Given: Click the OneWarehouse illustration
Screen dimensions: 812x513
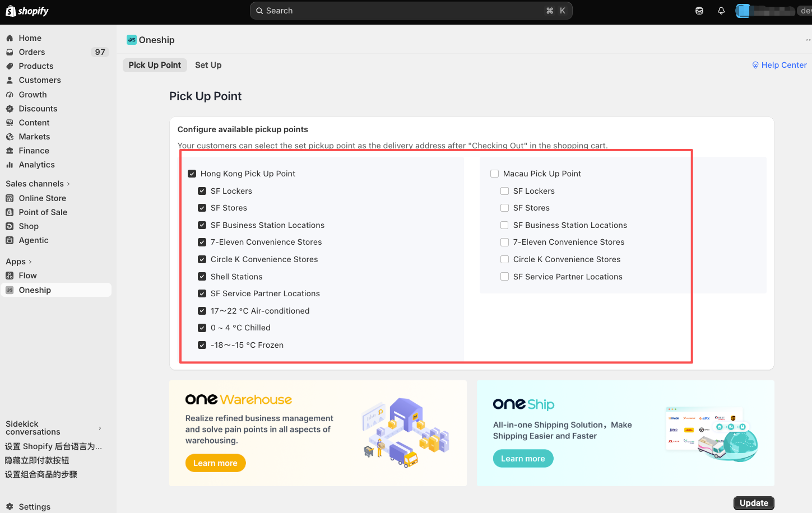Looking at the screenshot, I should [x=406, y=432].
